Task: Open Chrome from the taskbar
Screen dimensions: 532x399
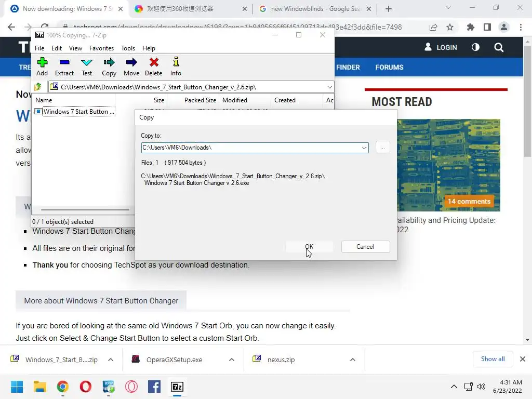Action: click(63, 387)
